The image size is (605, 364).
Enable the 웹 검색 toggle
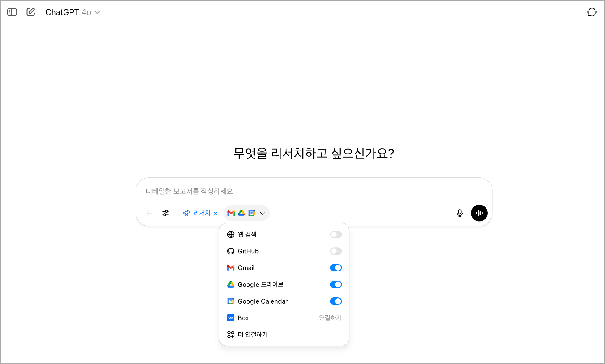point(336,235)
